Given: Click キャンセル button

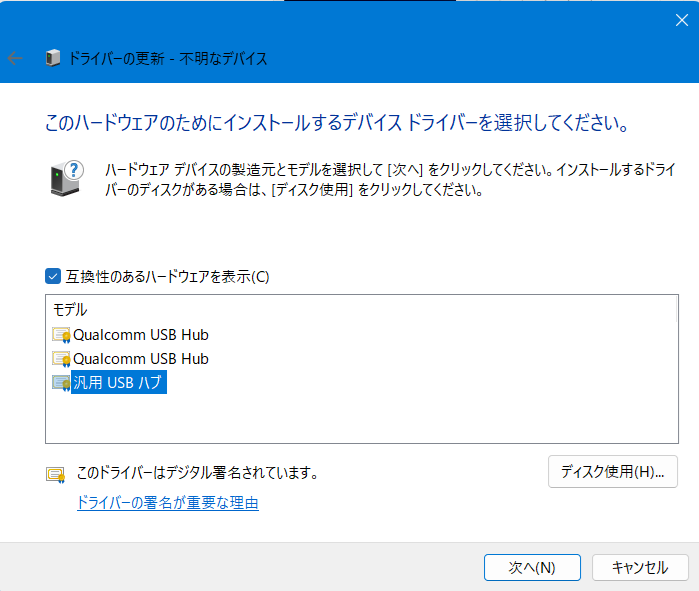Looking at the screenshot, I should [640, 567].
